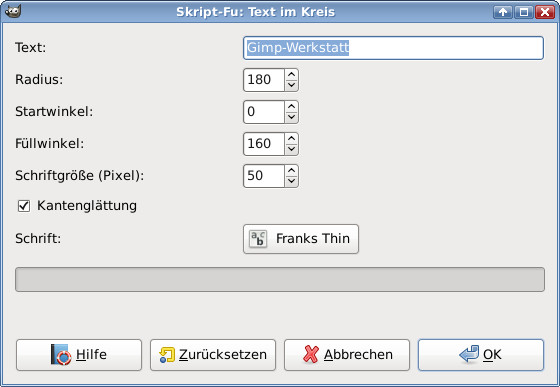Reset values with Zurücksetzen button

pos(213,355)
